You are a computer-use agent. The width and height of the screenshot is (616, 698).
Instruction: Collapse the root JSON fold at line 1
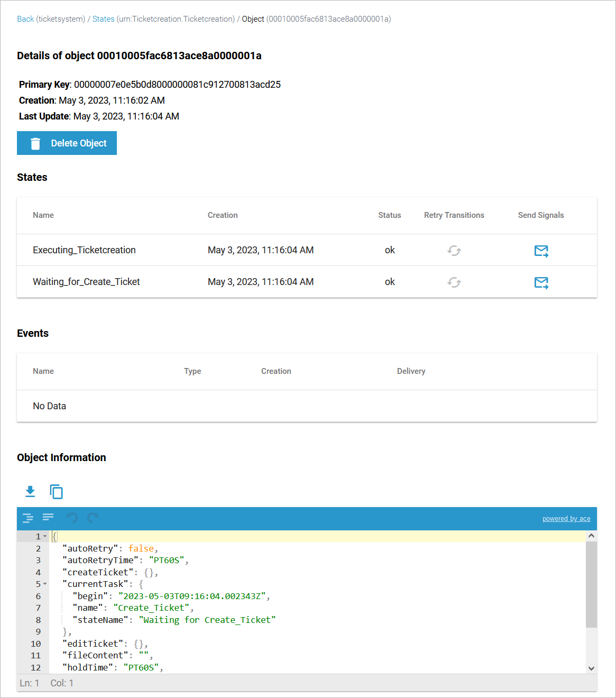(x=45, y=536)
